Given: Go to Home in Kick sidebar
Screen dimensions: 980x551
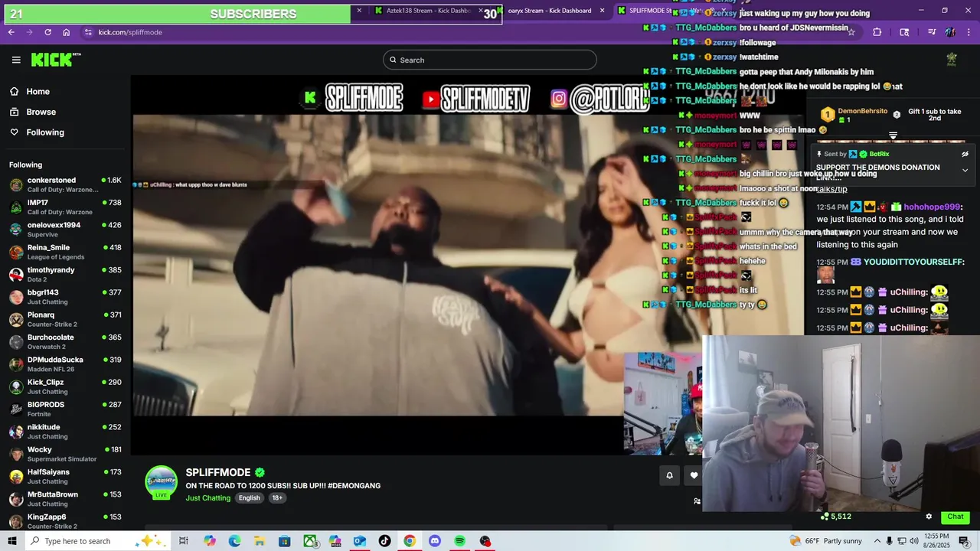Looking at the screenshot, I should point(38,92).
